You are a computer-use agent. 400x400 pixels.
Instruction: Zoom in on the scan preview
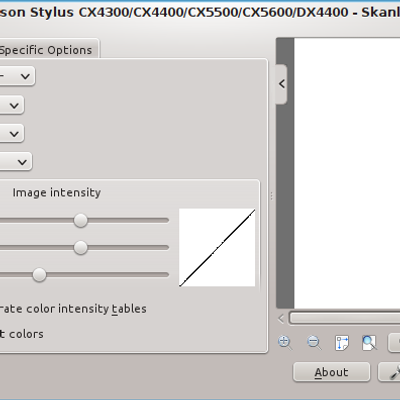point(285,342)
